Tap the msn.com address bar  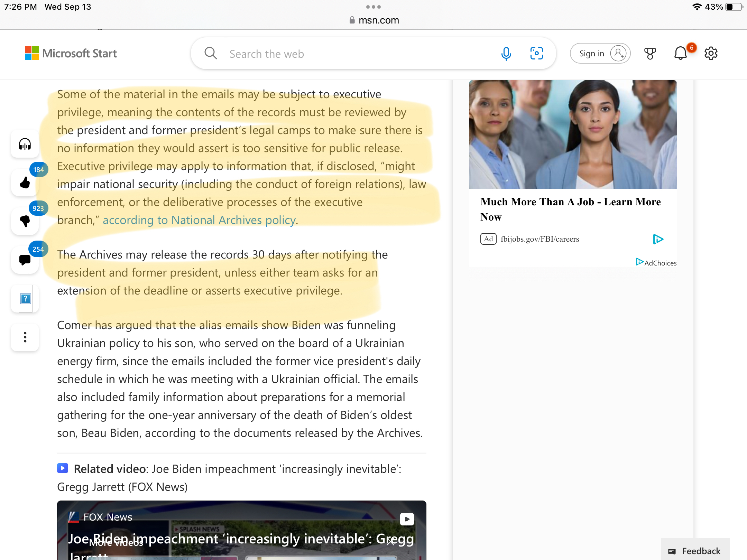pyautogui.click(x=373, y=20)
